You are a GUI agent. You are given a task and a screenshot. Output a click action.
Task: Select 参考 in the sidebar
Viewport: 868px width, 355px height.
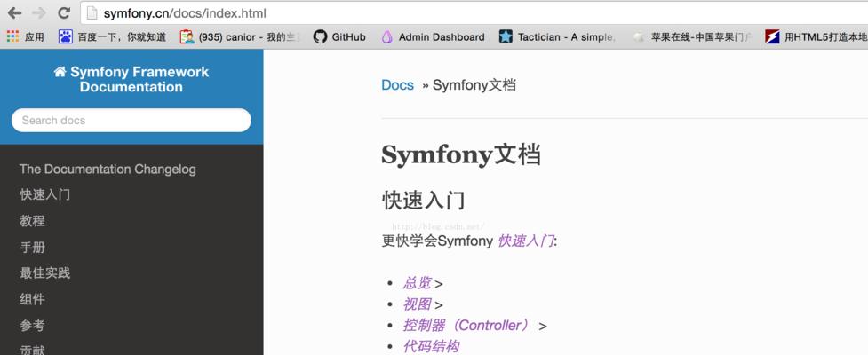pos(32,326)
